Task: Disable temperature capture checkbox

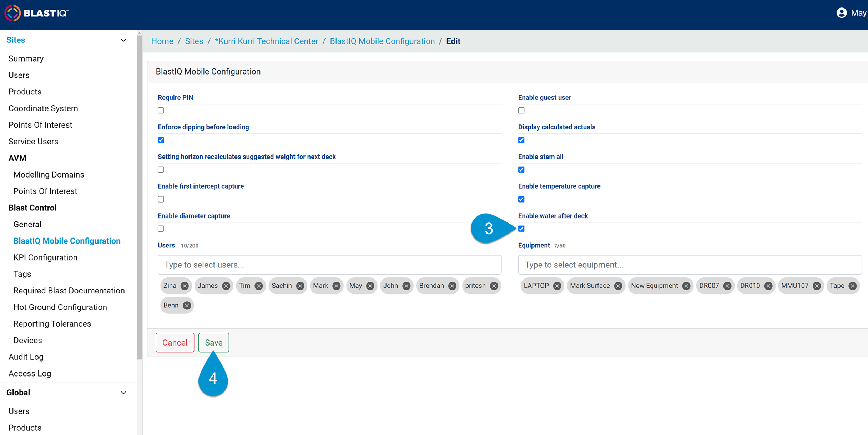Action: coord(521,199)
